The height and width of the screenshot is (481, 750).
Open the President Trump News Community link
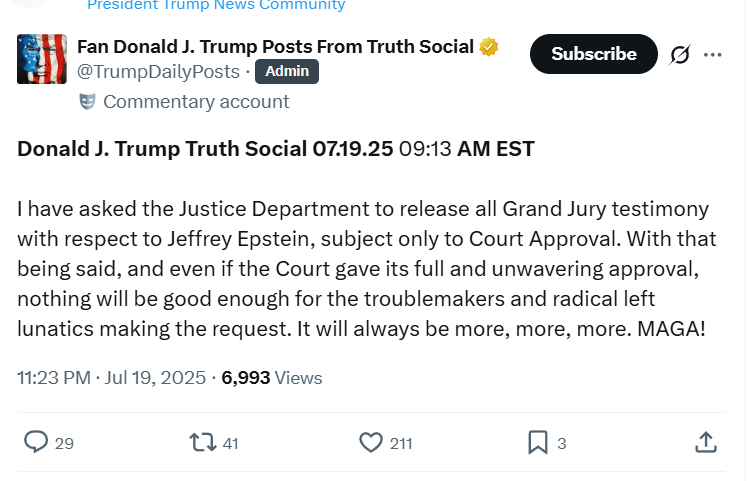(x=216, y=5)
